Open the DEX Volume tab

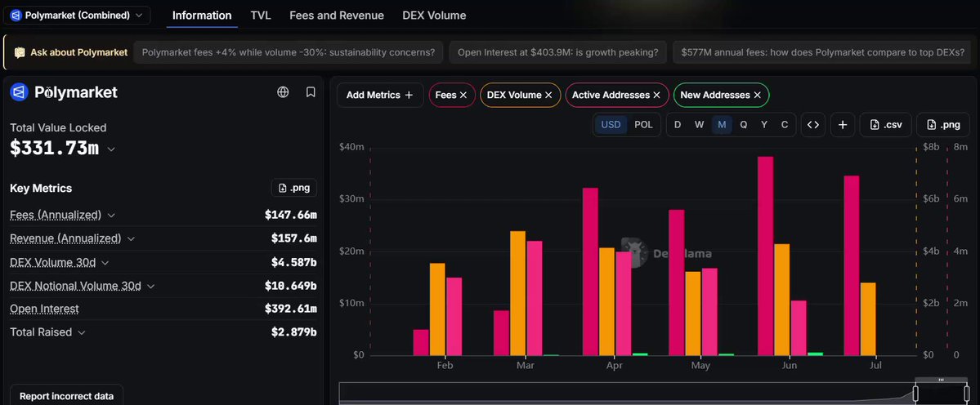pos(434,16)
